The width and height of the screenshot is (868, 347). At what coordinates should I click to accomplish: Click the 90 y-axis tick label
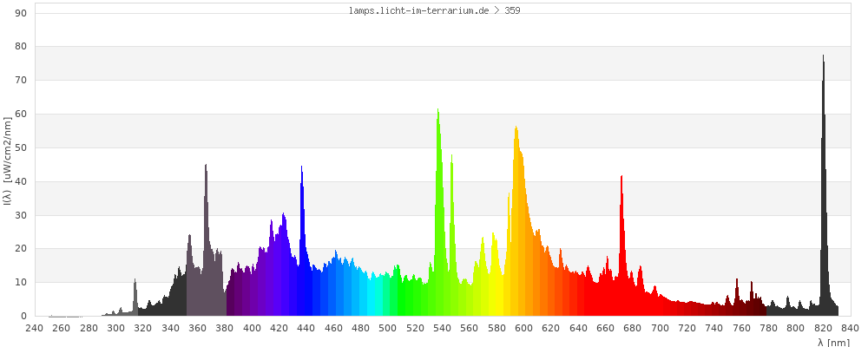(x=21, y=13)
